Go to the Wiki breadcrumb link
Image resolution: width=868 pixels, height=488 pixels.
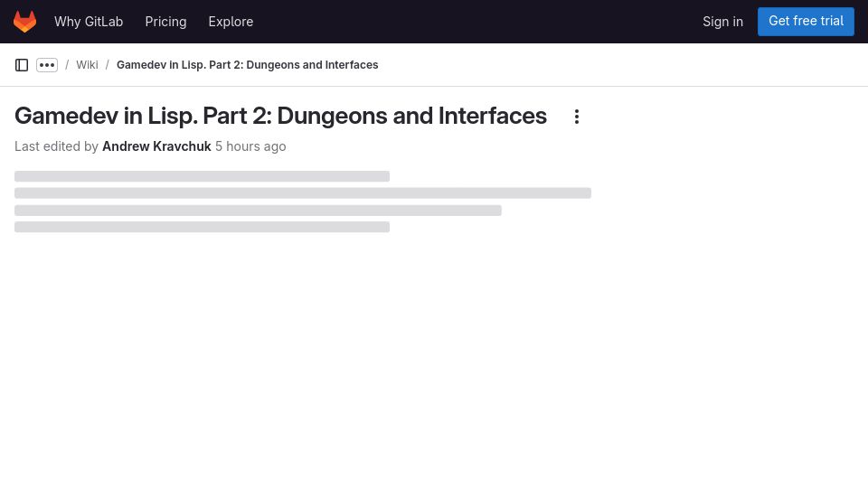[x=87, y=65]
